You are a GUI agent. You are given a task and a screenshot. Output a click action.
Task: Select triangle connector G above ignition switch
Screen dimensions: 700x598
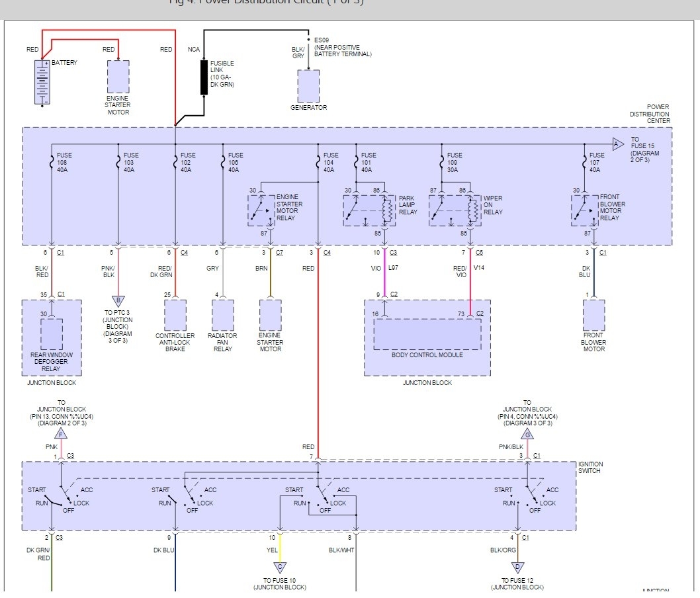pyautogui.click(x=527, y=435)
